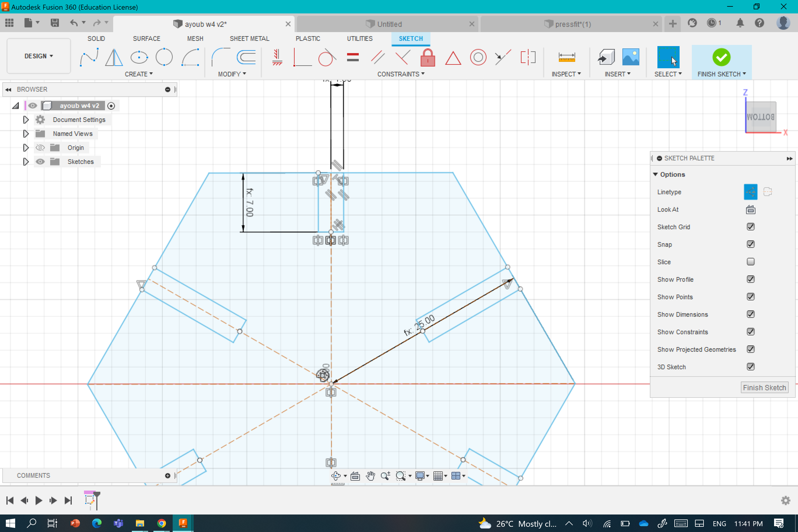Click the Look At icon in palette
798x532 pixels.
point(750,210)
